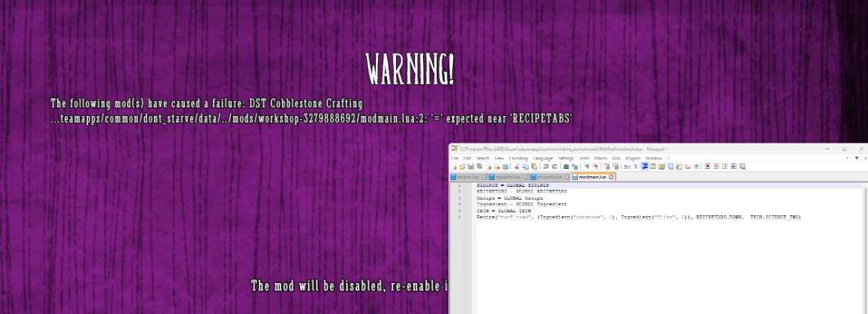Toggle synchronized vertical scrolling icon

[x=606, y=166]
